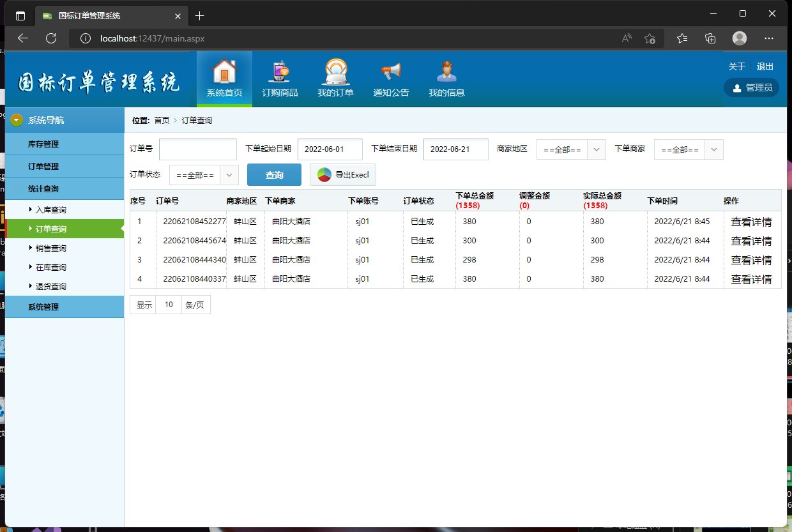Click the 下单结束日期 date field
This screenshot has width=792, height=532.
point(456,149)
